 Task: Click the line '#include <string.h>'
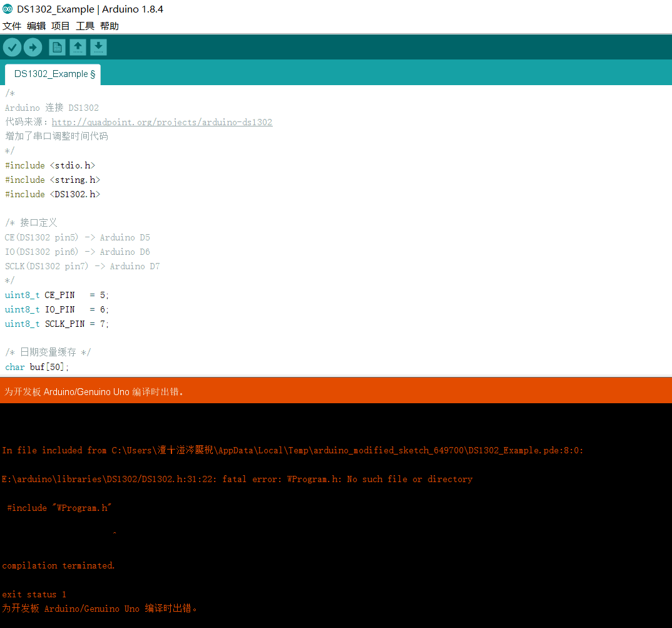[x=53, y=180]
